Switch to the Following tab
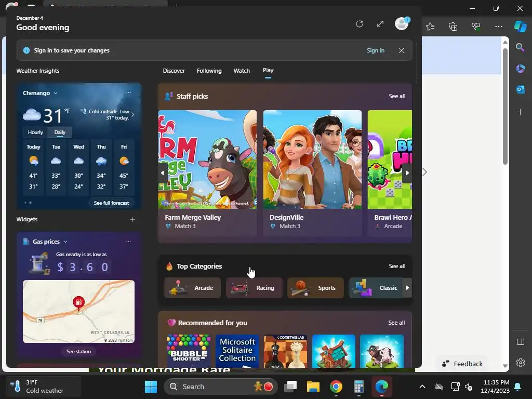This screenshot has width=532, height=399. [209, 71]
